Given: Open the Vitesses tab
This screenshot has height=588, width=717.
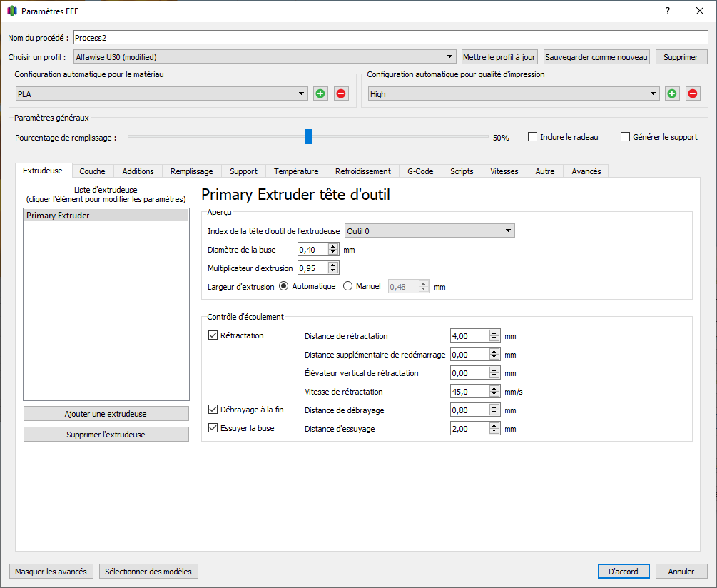Looking at the screenshot, I should [x=504, y=171].
